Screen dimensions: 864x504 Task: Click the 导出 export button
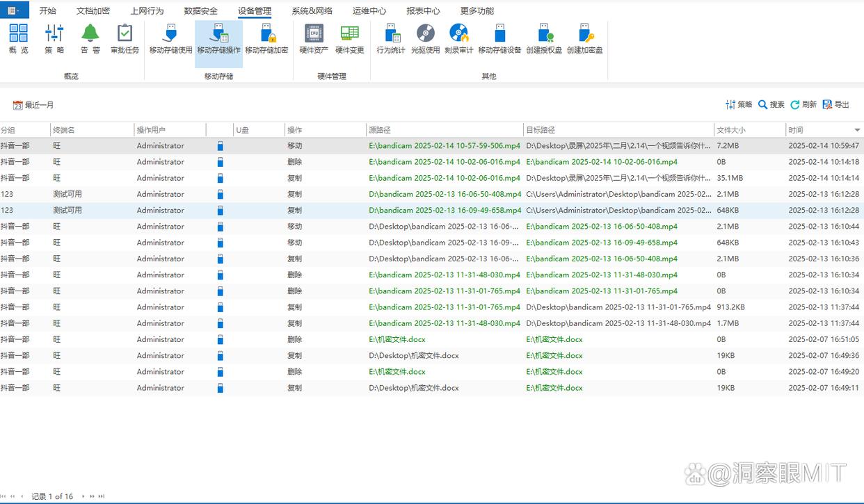coord(836,104)
